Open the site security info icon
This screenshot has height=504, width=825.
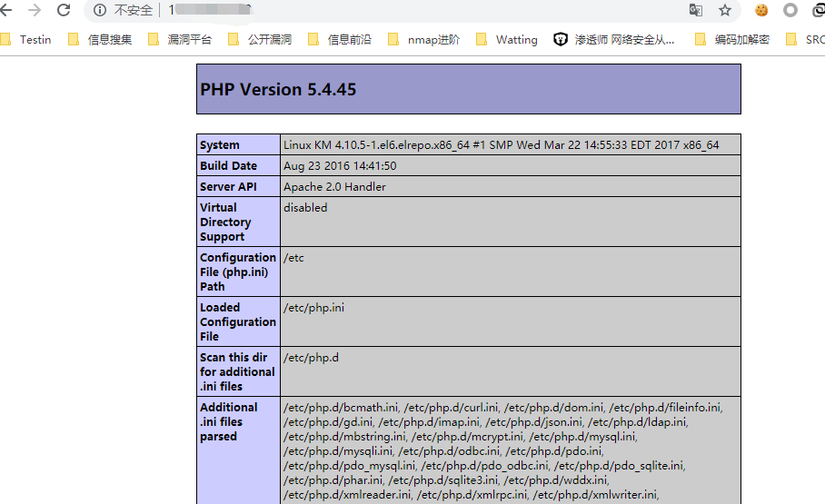point(100,10)
